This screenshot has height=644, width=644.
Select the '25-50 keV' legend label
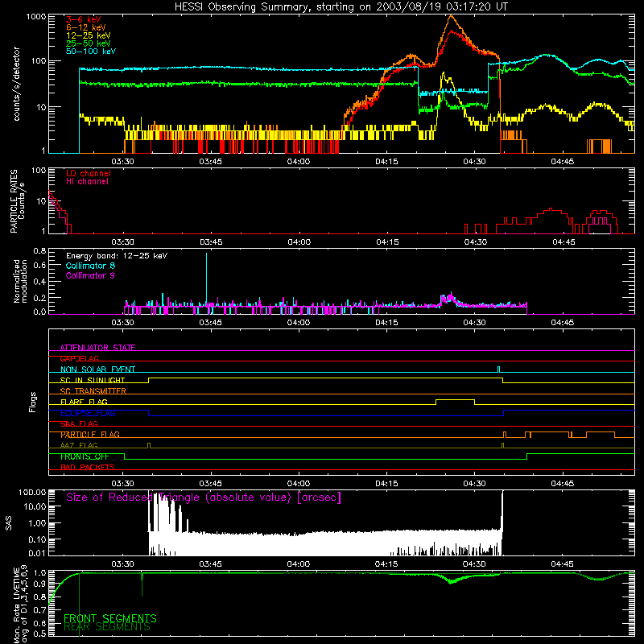[89, 43]
